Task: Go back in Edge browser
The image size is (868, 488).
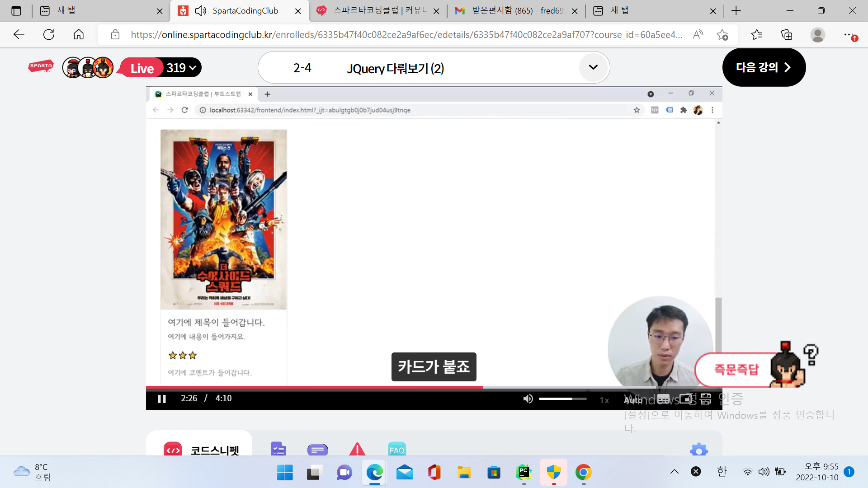Action: 19,34
